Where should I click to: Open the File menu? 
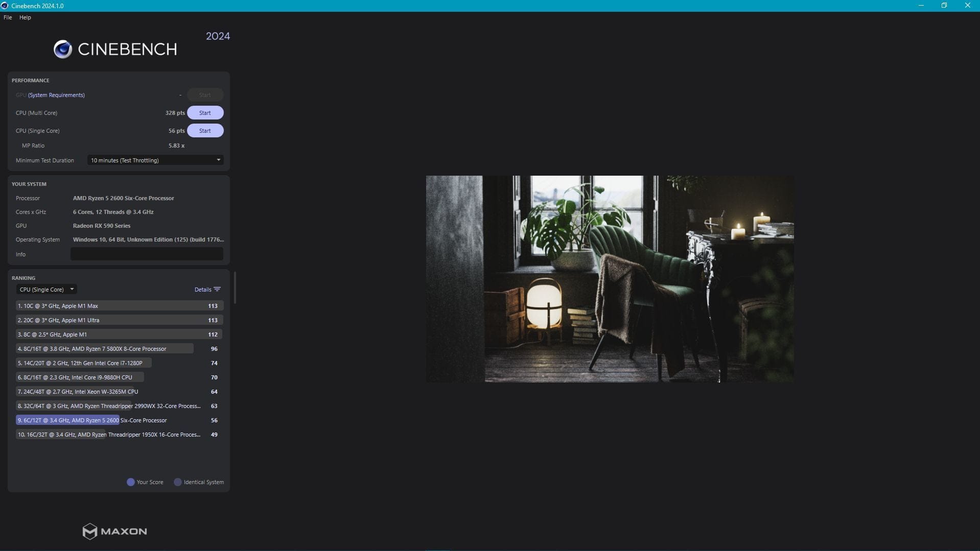click(x=8, y=17)
